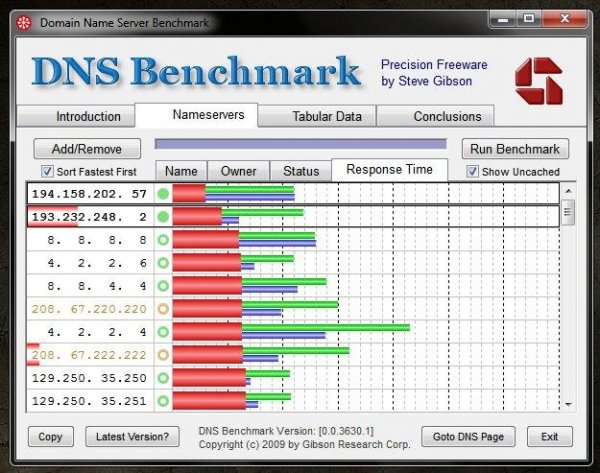Click status circle for 8.8.8.8
This screenshot has width=600, height=473.
pos(163,240)
